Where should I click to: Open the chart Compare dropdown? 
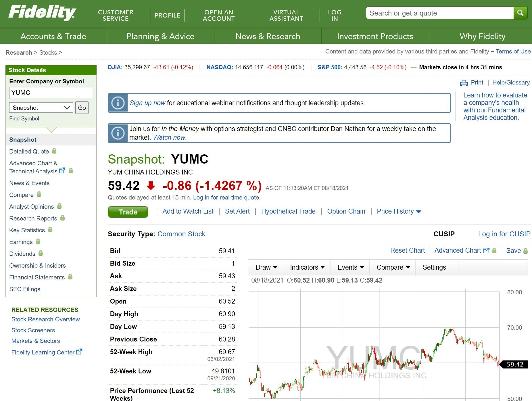tap(393, 267)
